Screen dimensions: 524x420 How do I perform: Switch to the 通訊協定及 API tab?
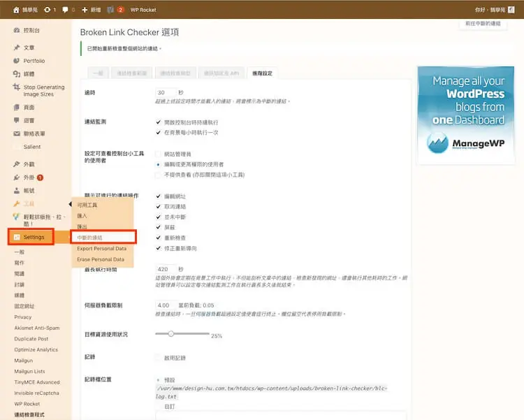221,73
